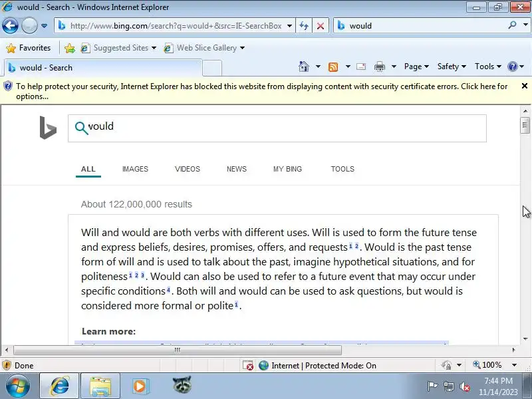The image size is (532, 399).
Task: Click the security information bar message
Action: click(261, 91)
